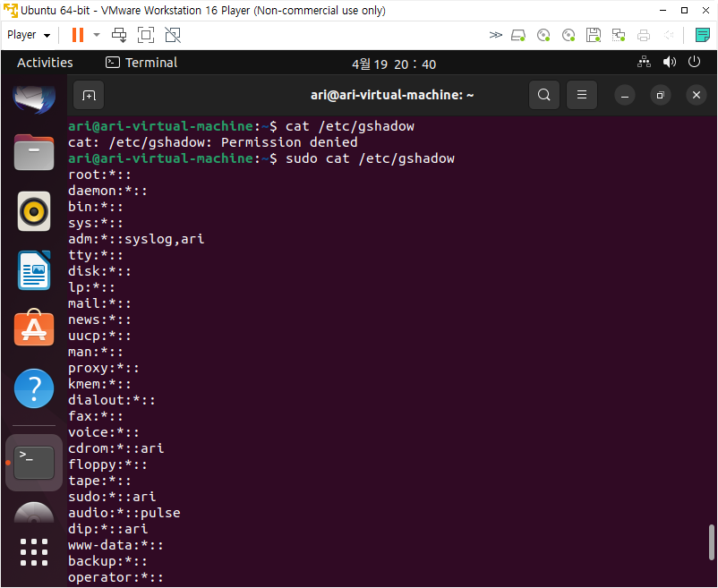The image size is (718, 588).
Task: Toggle VMware Unity mode
Action: pos(173,35)
